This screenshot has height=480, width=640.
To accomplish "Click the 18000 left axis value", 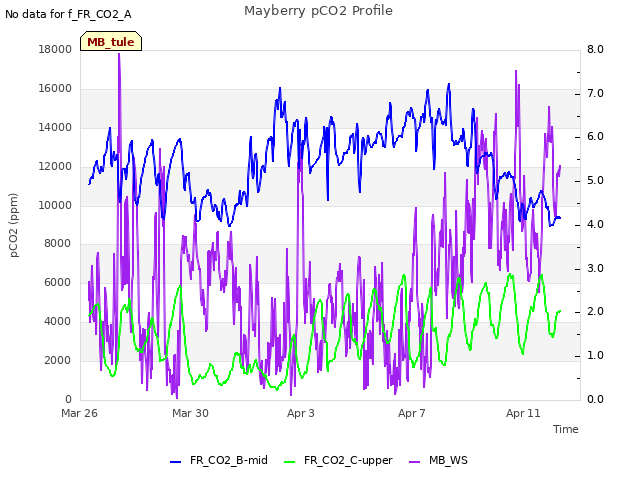I will tap(55, 49).
